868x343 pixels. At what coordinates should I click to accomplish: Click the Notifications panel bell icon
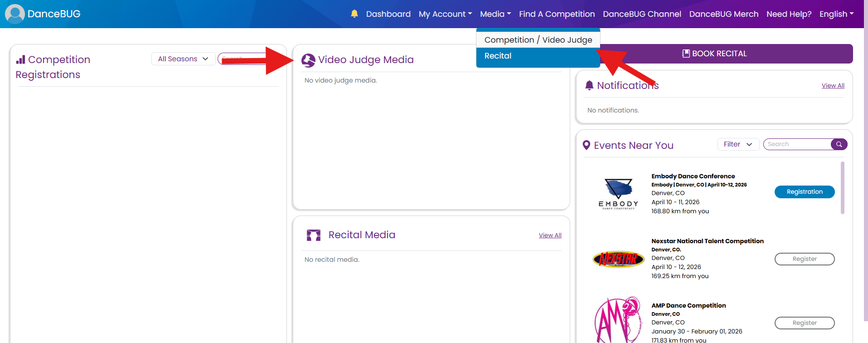[x=589, y=85]
